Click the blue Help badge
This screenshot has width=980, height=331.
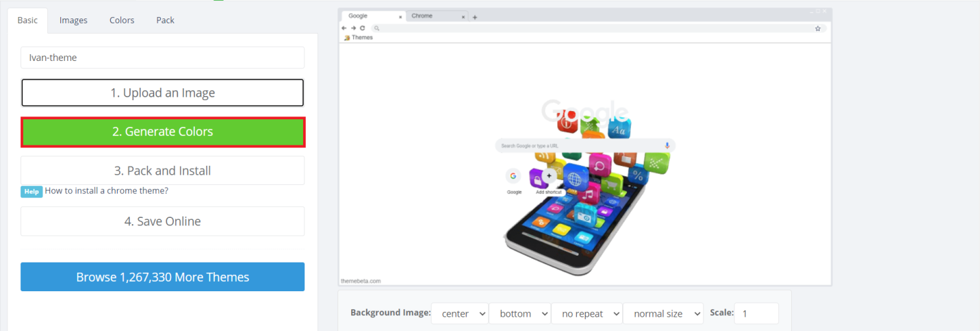pos(31,191)
